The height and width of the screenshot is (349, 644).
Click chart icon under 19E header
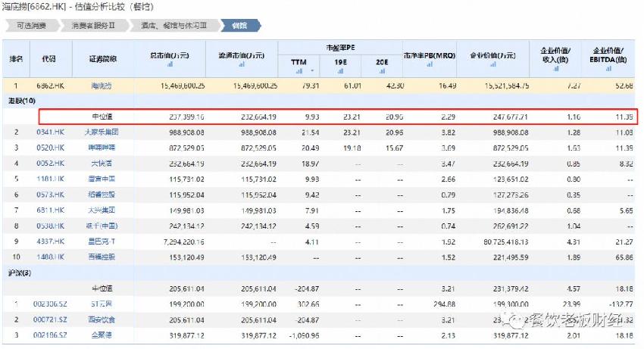[x=340, y=71]
